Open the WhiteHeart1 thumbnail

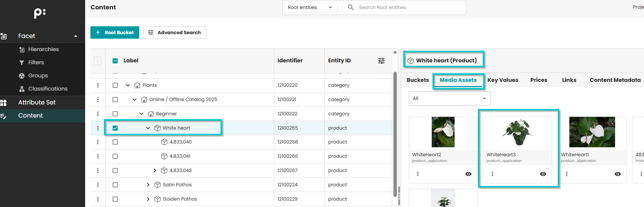pyautogui.click(x=592, y=132)
